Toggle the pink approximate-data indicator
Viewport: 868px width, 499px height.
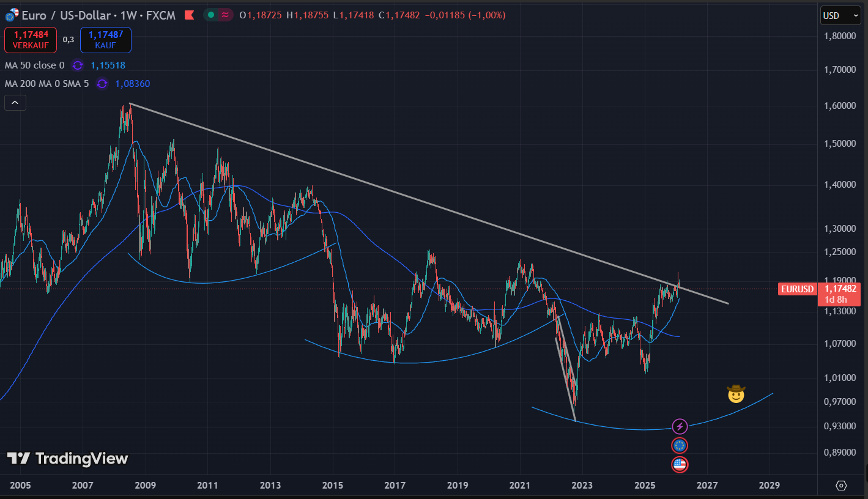(x=226, y=15)
